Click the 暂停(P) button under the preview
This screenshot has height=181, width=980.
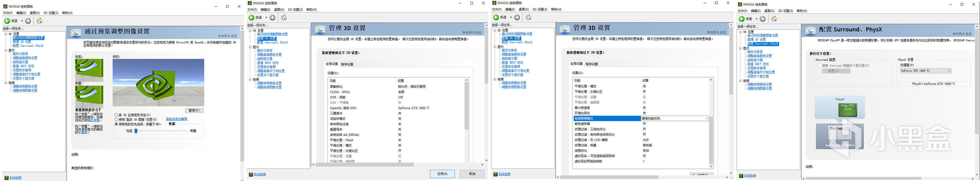(x=194, y=111)
